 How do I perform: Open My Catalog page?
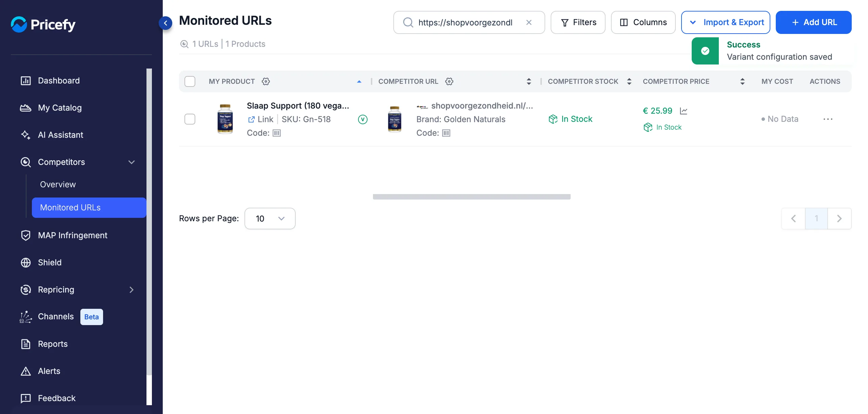pyautogui.click(x=60, y=108)
